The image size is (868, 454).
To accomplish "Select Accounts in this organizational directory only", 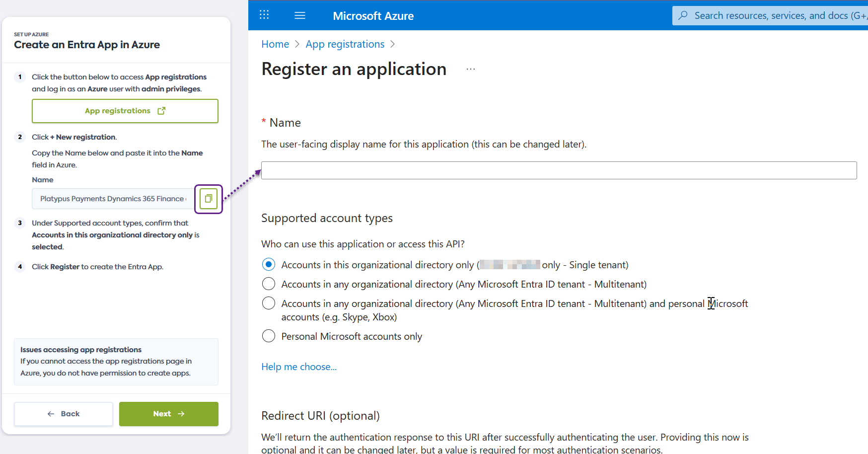I will [x=269, y=265].
